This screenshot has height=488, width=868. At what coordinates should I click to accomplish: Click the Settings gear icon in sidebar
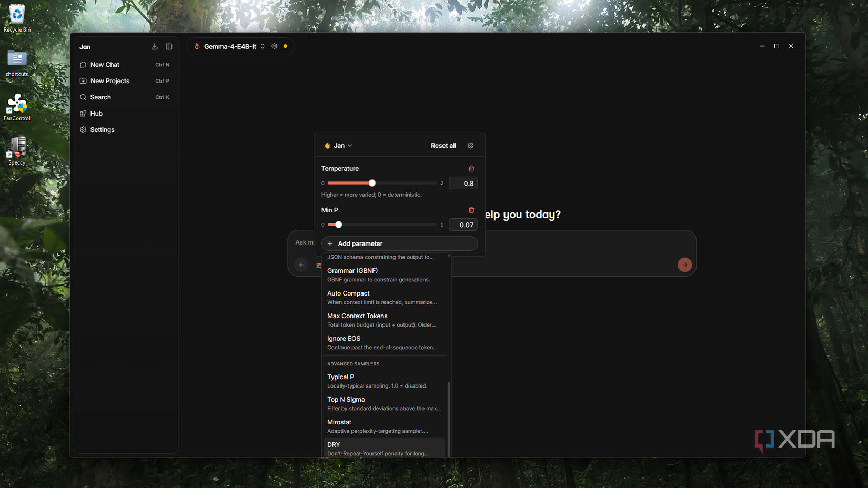83,130
